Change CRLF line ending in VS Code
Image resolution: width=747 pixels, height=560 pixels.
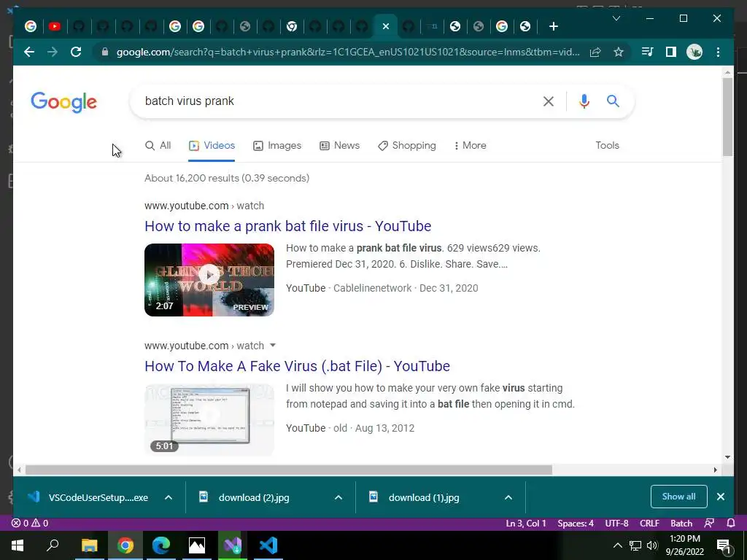point(649,524)
